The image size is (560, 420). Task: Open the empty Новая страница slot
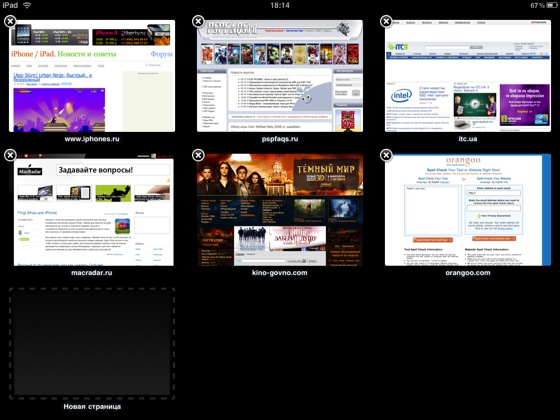(92, 344)
